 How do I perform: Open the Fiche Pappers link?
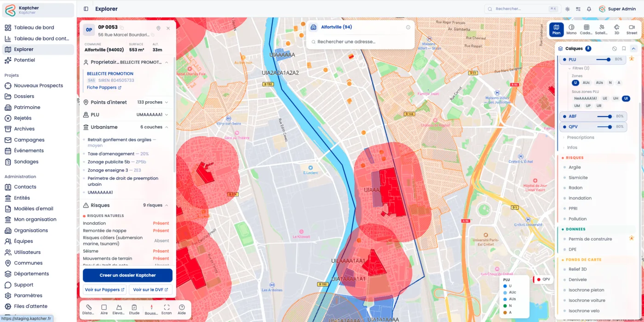point(104,87)
